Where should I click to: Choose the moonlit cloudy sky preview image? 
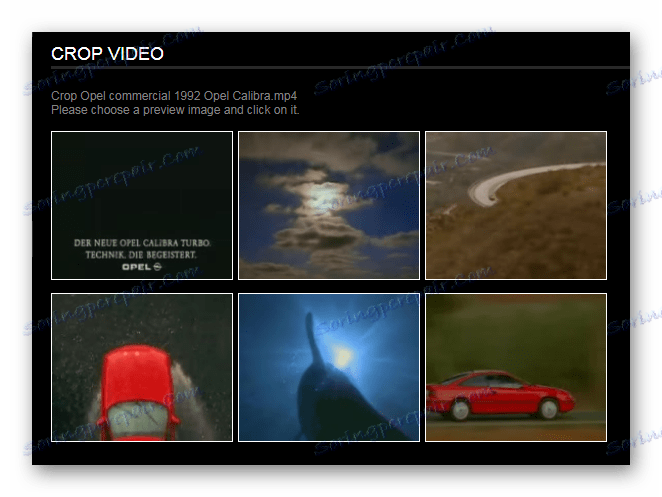click(329, 205)
